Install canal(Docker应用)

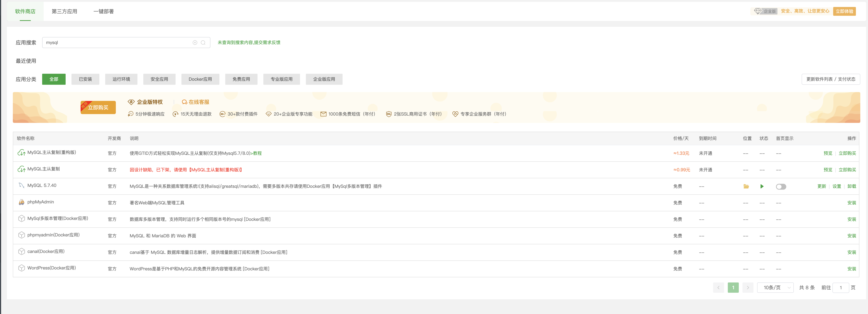[852, 252]
